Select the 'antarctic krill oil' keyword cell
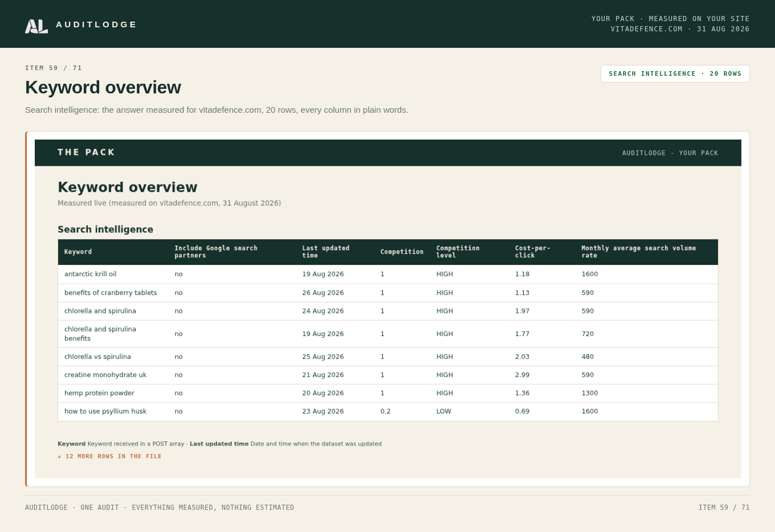Image resolution: width=775 pixels, height=532 pixels. [x=91, y=274]
